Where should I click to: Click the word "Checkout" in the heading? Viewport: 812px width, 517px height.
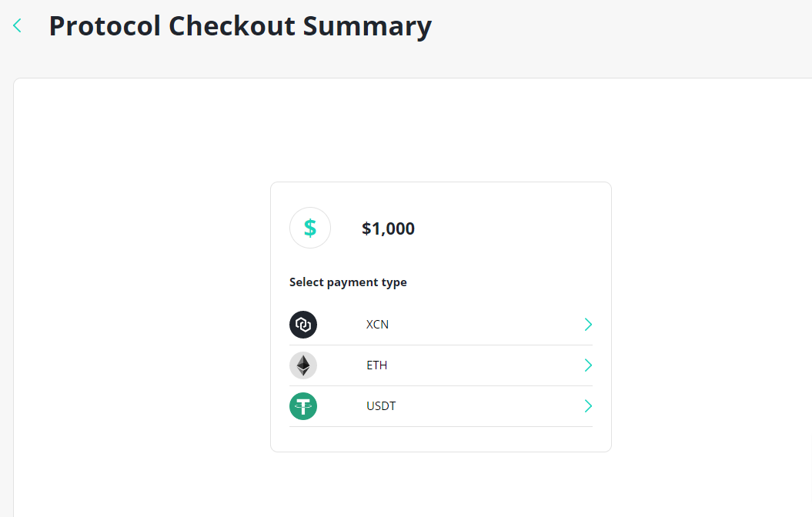pyautogui.click(x=231, y=25)
